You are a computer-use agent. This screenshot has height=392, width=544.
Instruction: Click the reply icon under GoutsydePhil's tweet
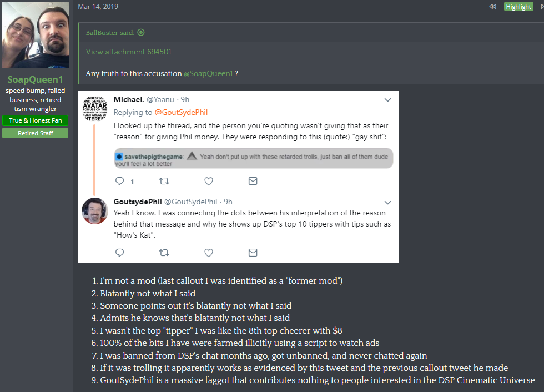tap(120, 253)
